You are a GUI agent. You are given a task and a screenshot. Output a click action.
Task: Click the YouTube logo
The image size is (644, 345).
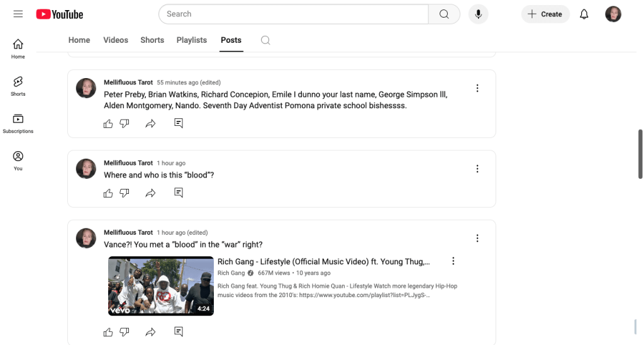point(60,14)
